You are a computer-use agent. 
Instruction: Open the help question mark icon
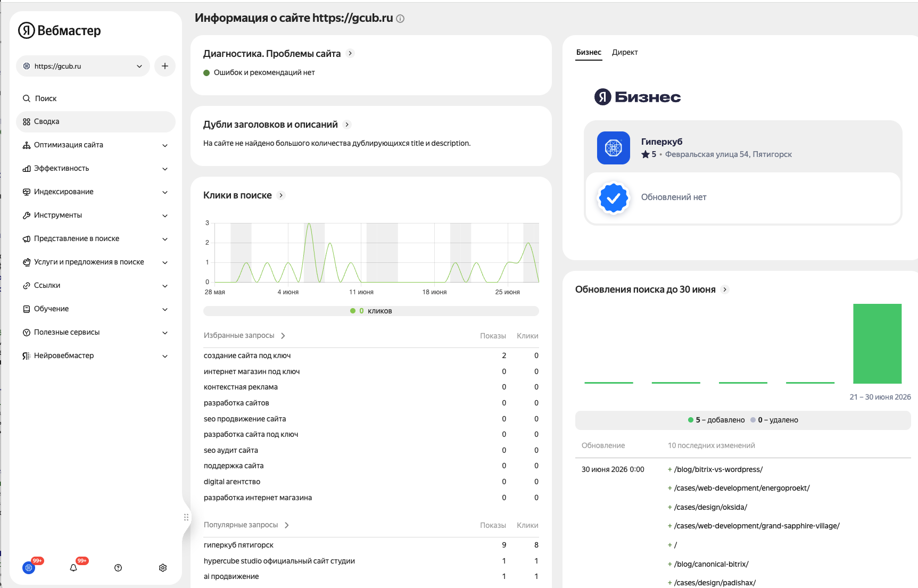click(x=118, y=568)
